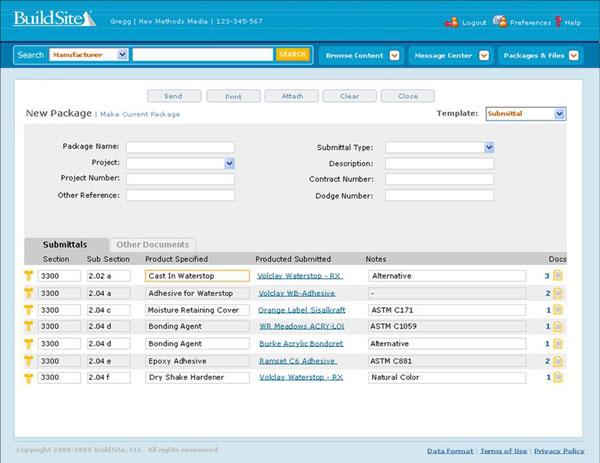The width and height of the screenshot is (600, 463).
Task: Click the Preferences icon
Action: (x=500, y=21)
